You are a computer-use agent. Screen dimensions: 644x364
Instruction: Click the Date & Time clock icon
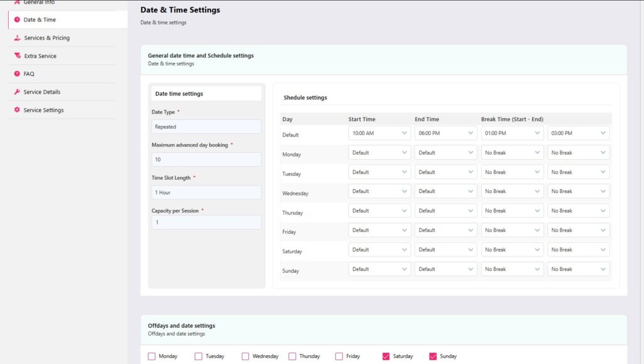pyautogui.click(x=17, y=19)
